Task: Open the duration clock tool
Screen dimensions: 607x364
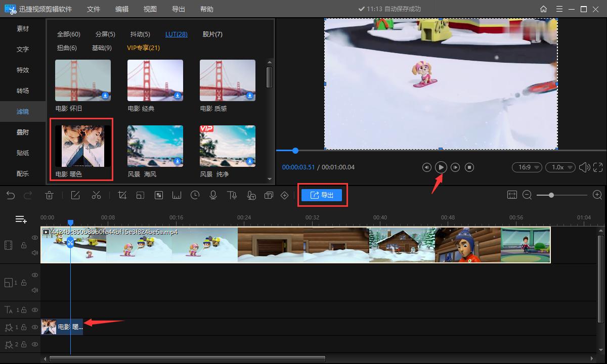Action: 195,195
